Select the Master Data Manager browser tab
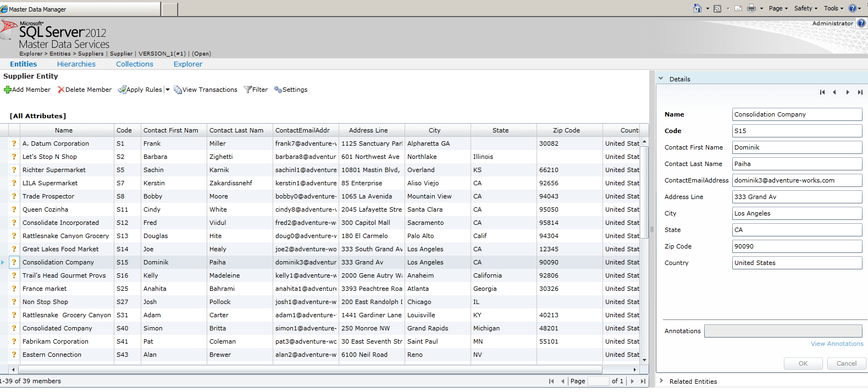The width and height of the screenshot is (868, 392). (80, 9)
